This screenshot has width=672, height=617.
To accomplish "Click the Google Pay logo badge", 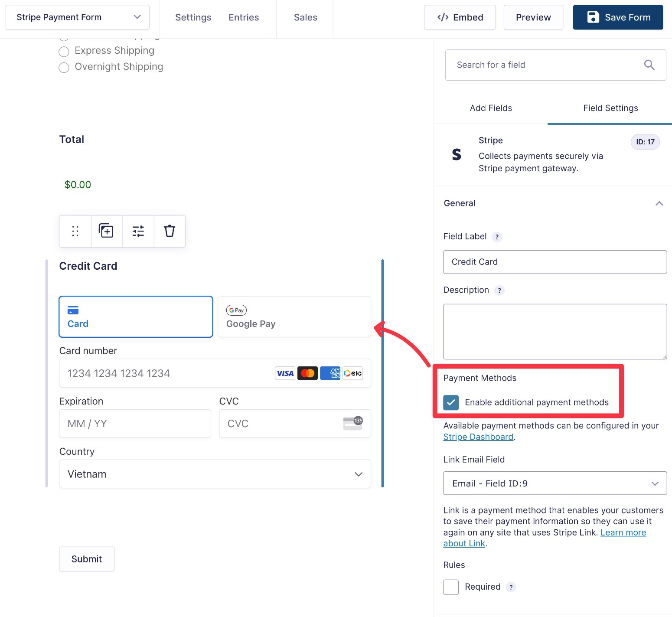I will pos(236,310).
